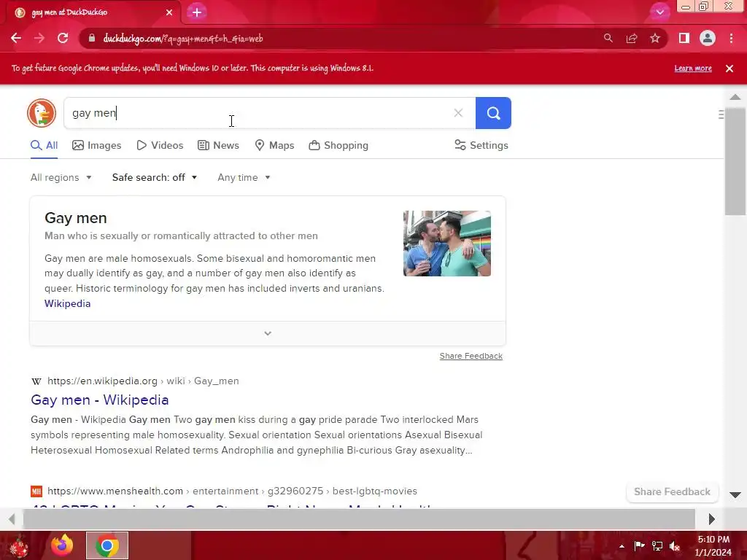This screenshot has height=560, width=747.
Task: Click the horizontal scroll left arrow
Action: pos(12,518)
